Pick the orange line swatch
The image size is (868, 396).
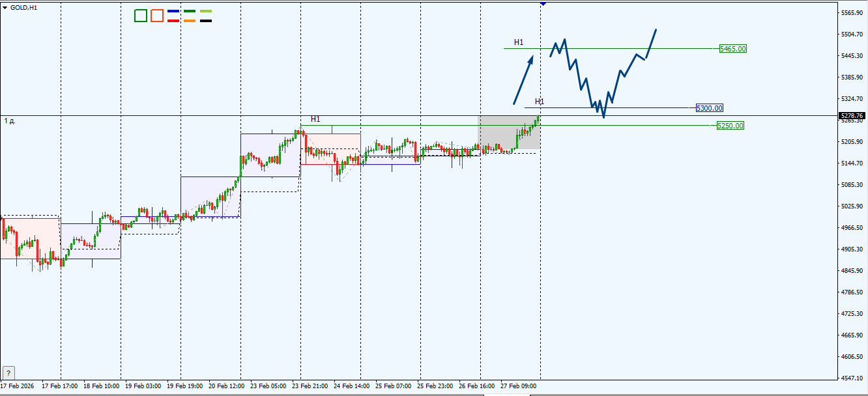[x=190, y=21]
